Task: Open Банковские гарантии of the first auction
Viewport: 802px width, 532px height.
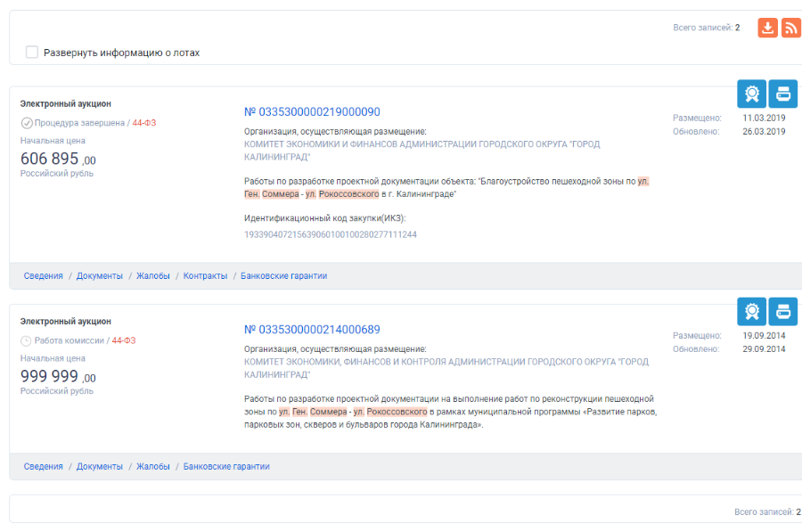Action: (283, 276)
